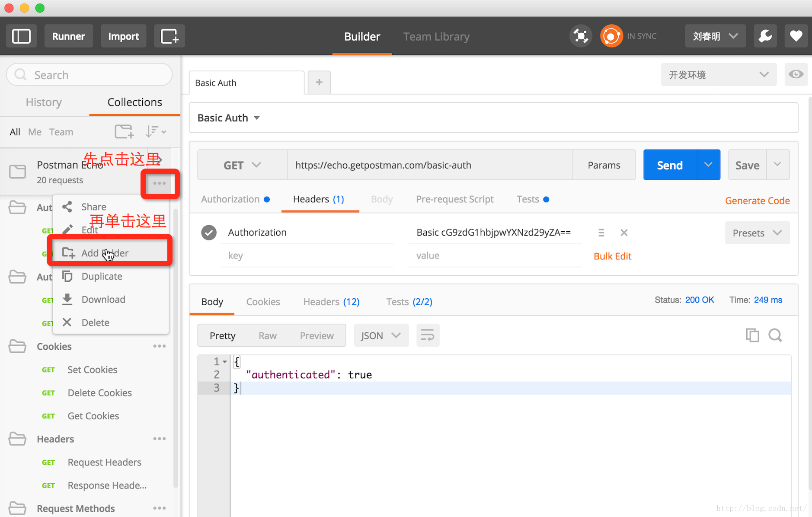This screenshot has height=517, width=812.
Task: Click the Headers folder icon
Action: 17,439
